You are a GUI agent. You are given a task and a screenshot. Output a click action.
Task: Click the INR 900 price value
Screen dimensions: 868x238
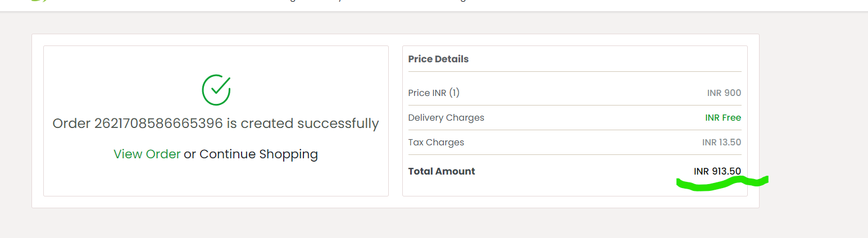coord(724,93)
